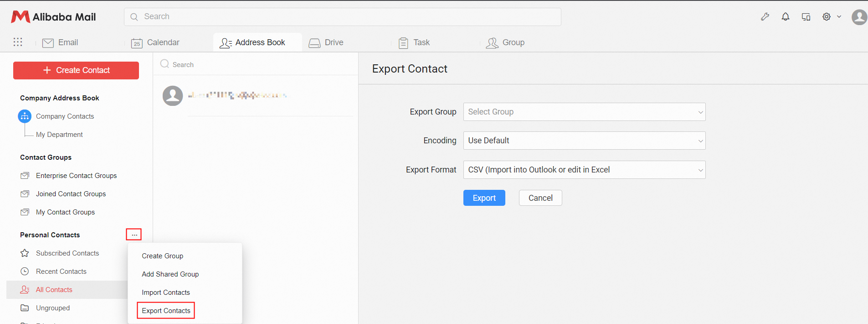Select My Department in the tree

click(x=59, y=135)
